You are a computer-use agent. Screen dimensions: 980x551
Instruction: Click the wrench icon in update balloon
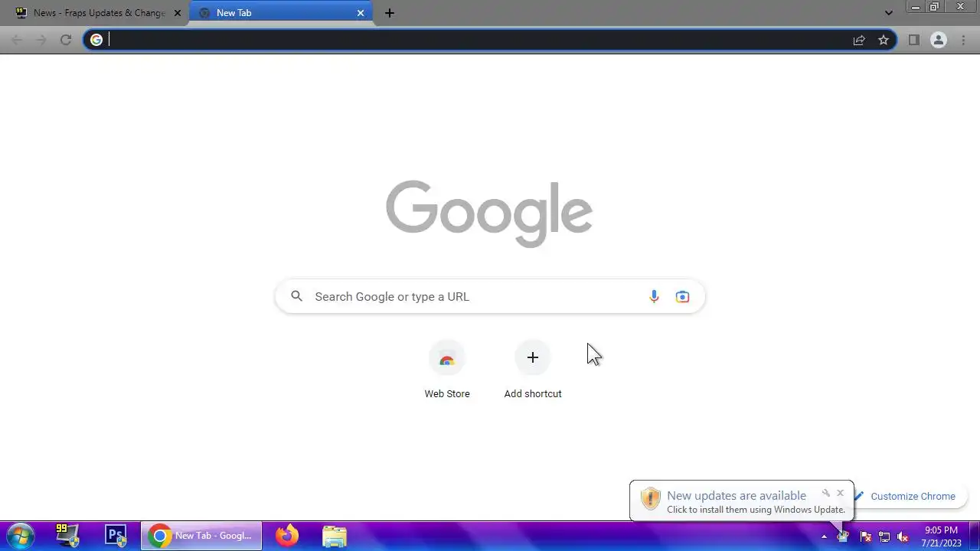tap(825, 493)
